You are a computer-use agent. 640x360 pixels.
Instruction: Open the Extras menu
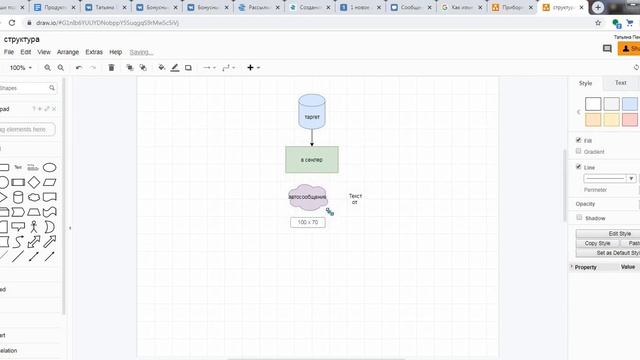tap(94, 52)
